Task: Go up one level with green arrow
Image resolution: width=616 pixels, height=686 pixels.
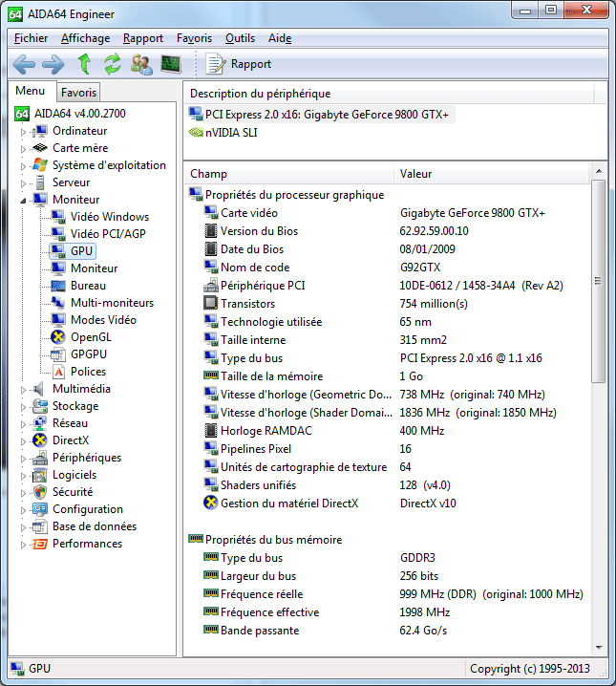Action: coord(84,64)
